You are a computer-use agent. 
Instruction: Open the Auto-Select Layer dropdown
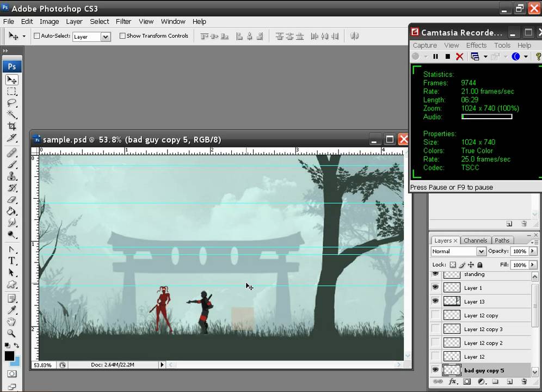(x=106, y=36)
